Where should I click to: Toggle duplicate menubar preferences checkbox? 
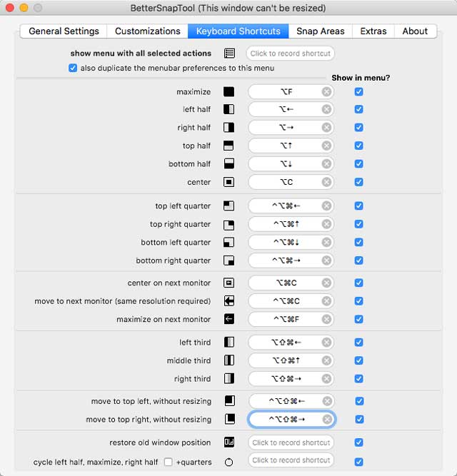73,68
